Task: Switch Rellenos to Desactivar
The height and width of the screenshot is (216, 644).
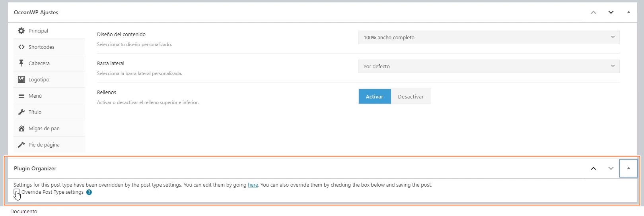Action: pos(411,96)
